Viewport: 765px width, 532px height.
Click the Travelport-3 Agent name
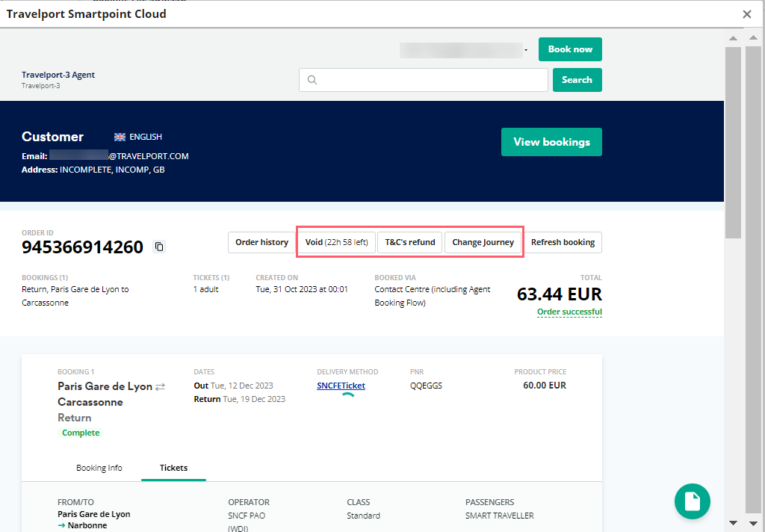click(58, 75)
